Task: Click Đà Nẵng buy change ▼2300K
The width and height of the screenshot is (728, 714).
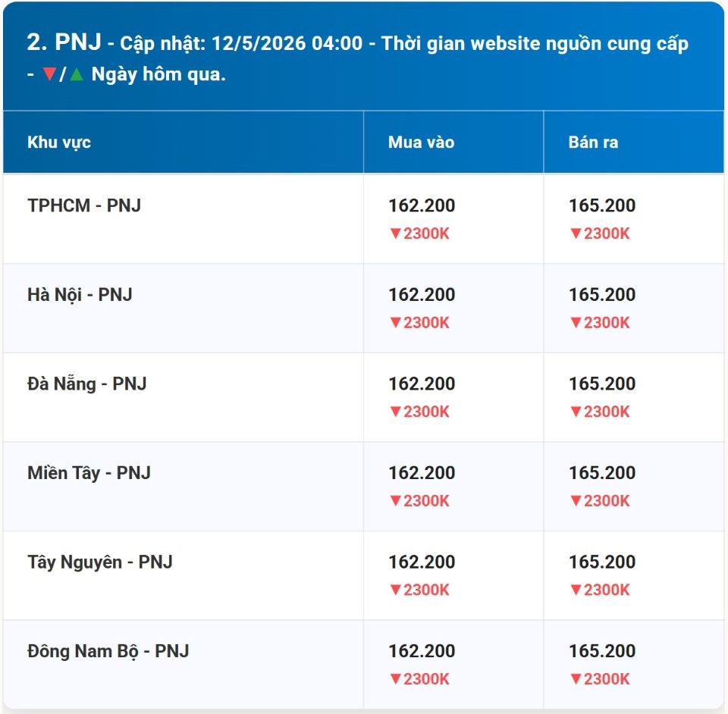Action: (419, 412)
